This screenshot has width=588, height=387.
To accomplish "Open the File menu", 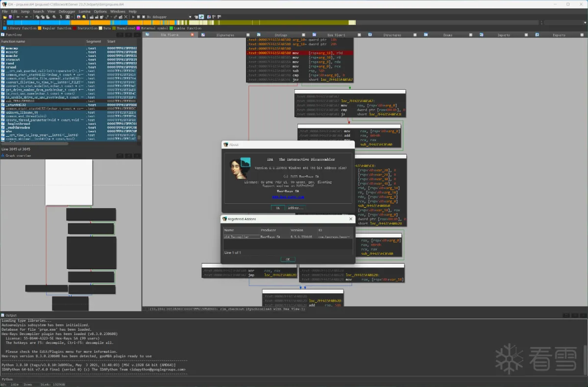I will tap(4, 11).
